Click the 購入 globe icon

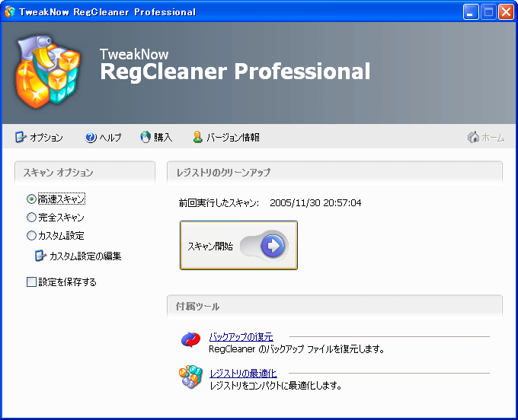(145, 137)
